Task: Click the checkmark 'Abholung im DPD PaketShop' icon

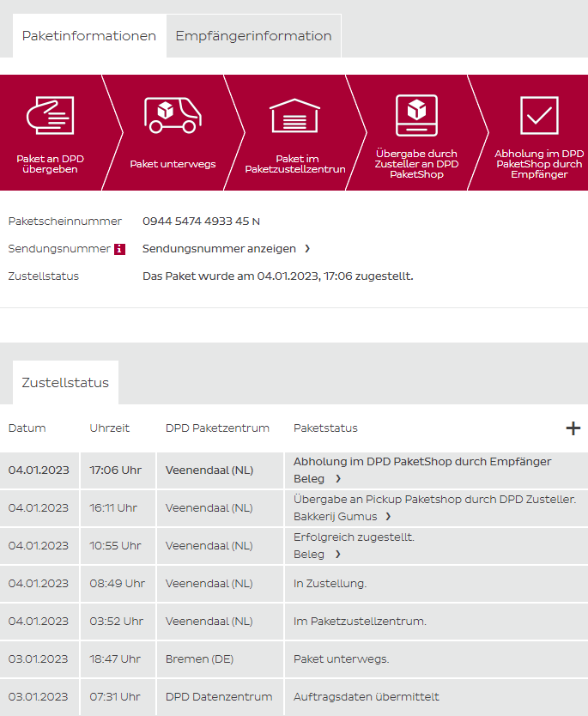Action: pos(539,115)
